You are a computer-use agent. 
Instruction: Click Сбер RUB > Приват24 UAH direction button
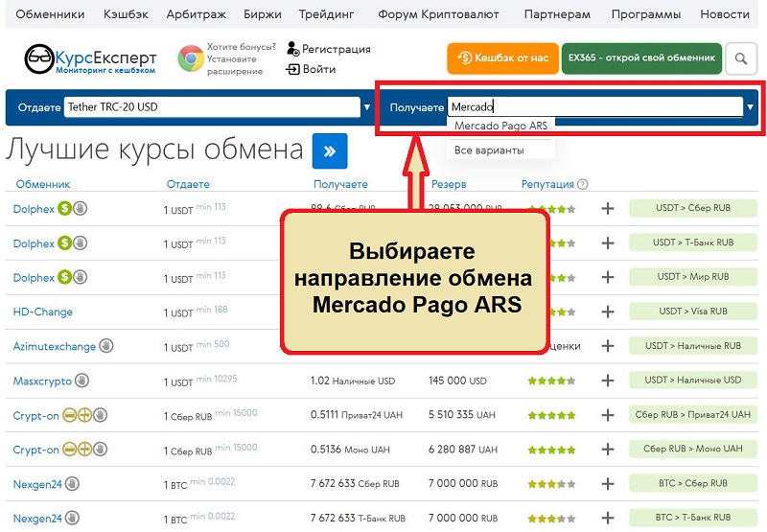click(x=692, y=415)
